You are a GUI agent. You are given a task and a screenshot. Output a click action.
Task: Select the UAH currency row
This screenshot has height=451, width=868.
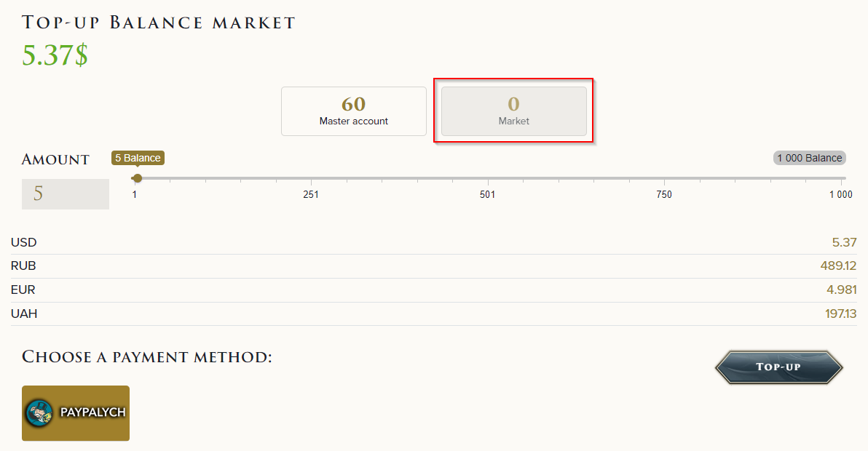click(433, 314)
